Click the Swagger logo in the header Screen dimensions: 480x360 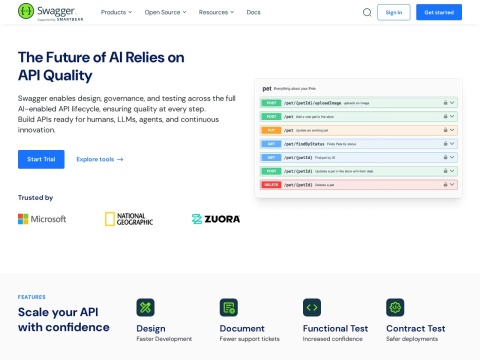[x=50, y=12]
